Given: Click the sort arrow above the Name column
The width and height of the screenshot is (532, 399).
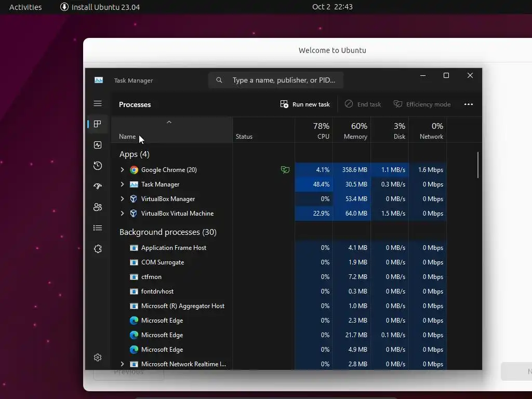Looking at the screenshot, I should 169,122.
